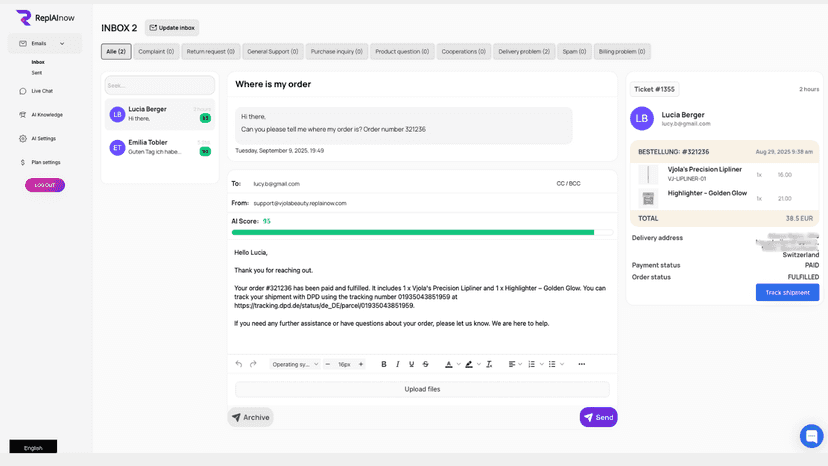Toggle underline formatting
This screenshot has width=828, height=466.
tap(411, 364)
